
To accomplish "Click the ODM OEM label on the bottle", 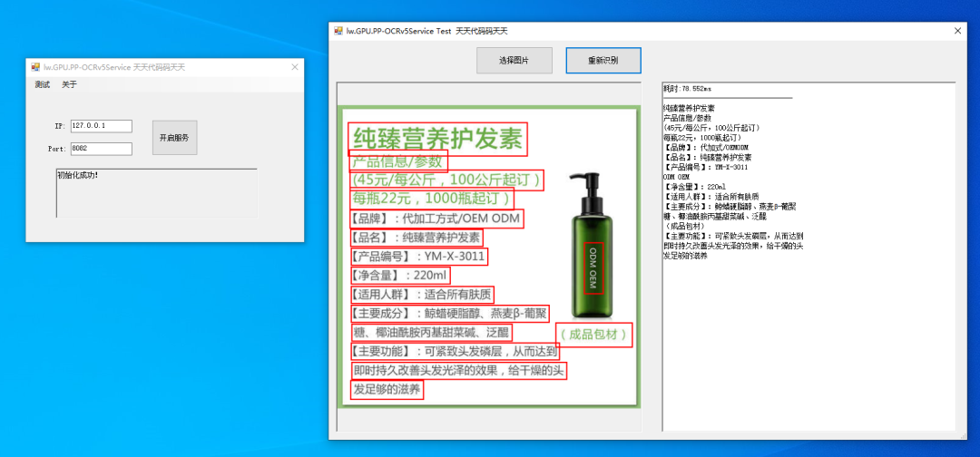I will 593,267.
